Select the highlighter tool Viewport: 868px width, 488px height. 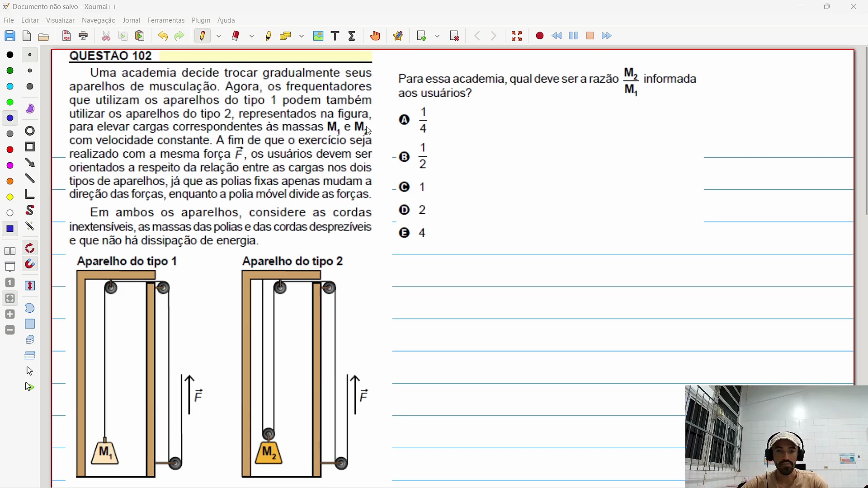269,36
